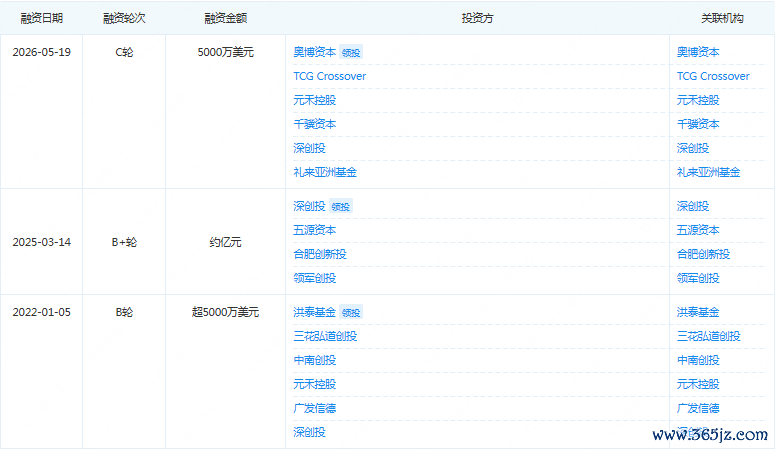775x450 pixels.
Task: Open 三花弘道创投 link in 投资方 column
Action: tap(325, 336)
